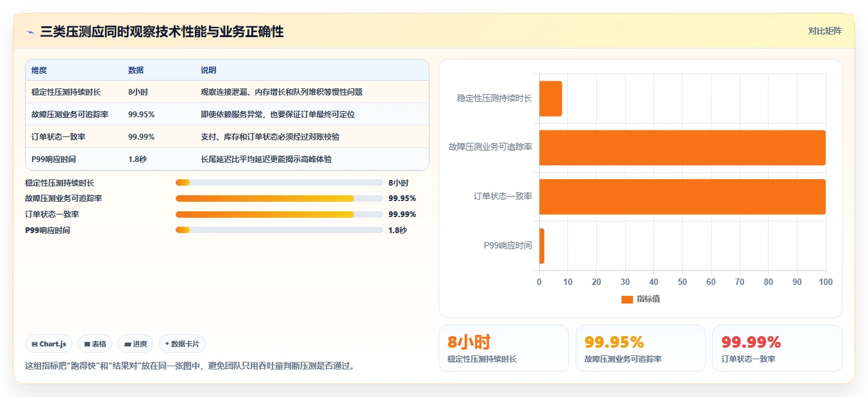This screenshot has width=868, height=397.
Task: Click the 稳定性压测持续时长 progress bar
Action: [x=279, y=182]
